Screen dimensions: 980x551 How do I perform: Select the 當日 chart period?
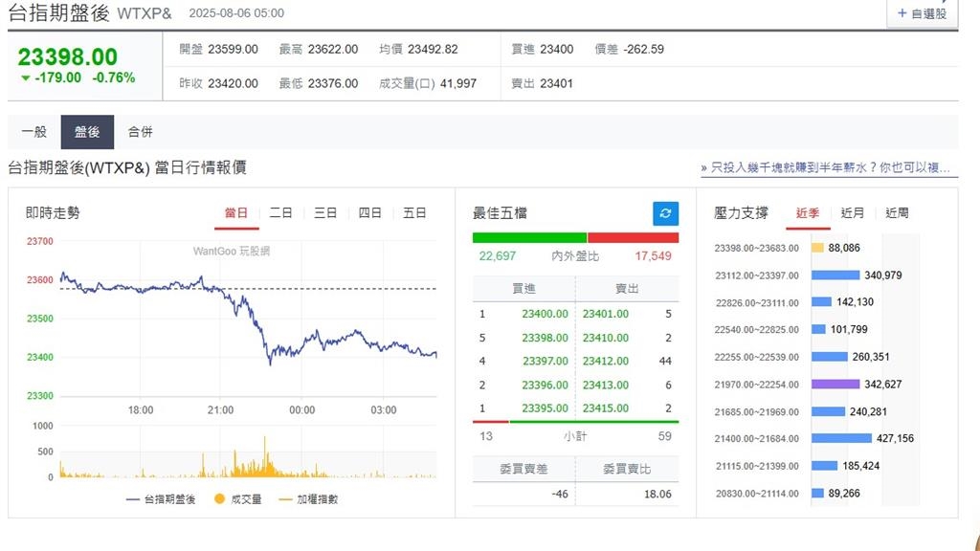point(236,212)
